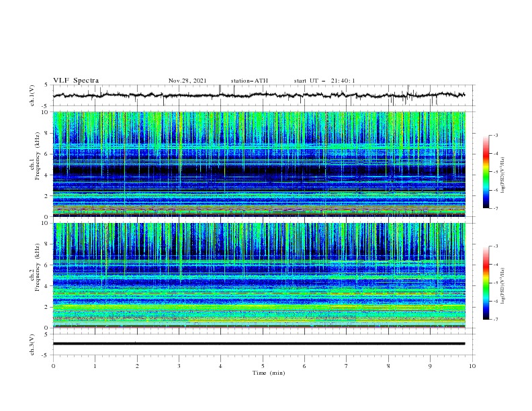Select the date text "Nov.28, 2021"
The width and height of the screenshot is (532, 411).
point(187,81)
